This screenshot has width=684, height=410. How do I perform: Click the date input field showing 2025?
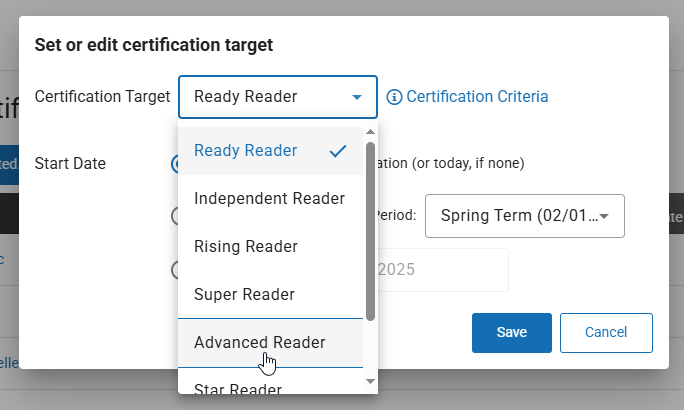(443, 270)
